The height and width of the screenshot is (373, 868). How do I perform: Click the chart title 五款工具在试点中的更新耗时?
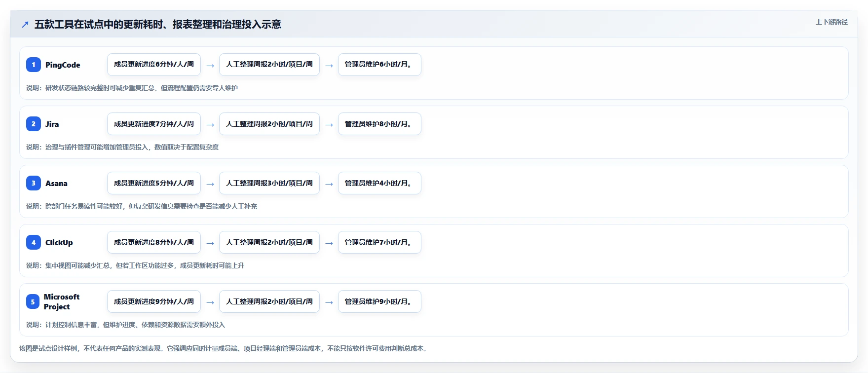click(x=158, y=24)
